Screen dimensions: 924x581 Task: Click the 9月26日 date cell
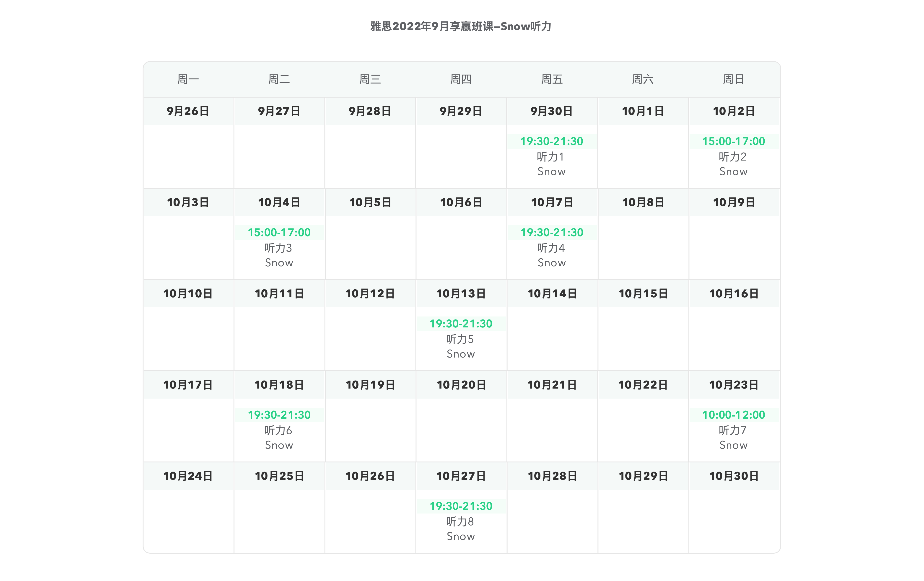coord(188,111)
